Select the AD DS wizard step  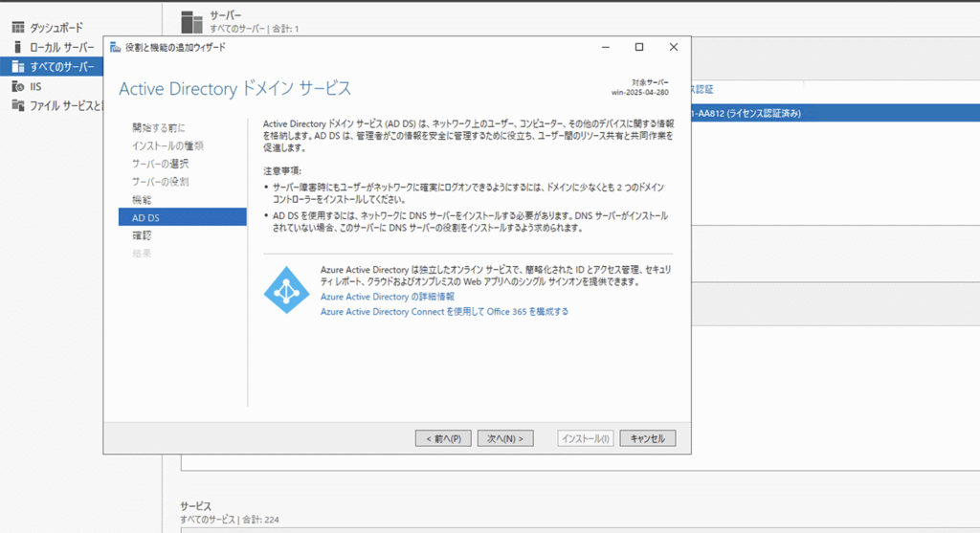(x=183, y=217)
